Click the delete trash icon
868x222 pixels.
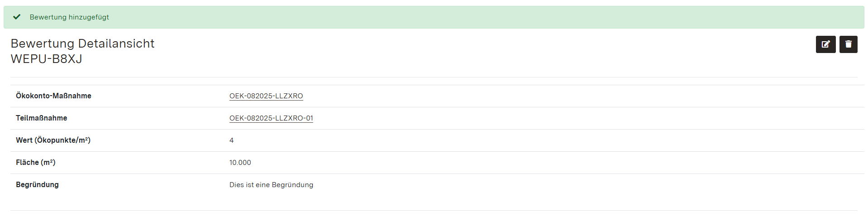tap(848, 44)
